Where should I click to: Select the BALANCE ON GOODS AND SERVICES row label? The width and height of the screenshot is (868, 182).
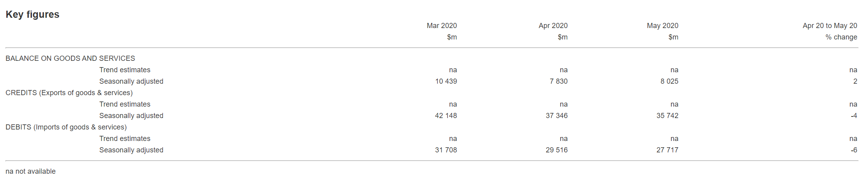pos(70,58)
